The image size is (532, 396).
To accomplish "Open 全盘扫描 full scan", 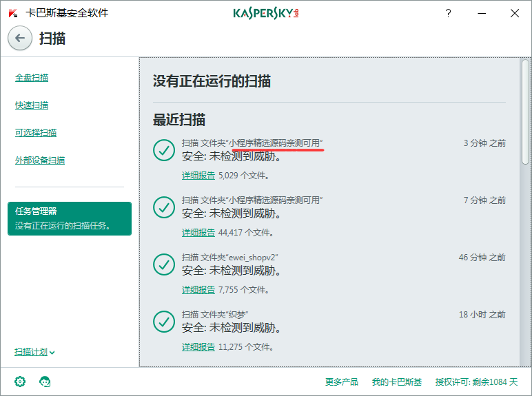I will click(x=32, y=78).
